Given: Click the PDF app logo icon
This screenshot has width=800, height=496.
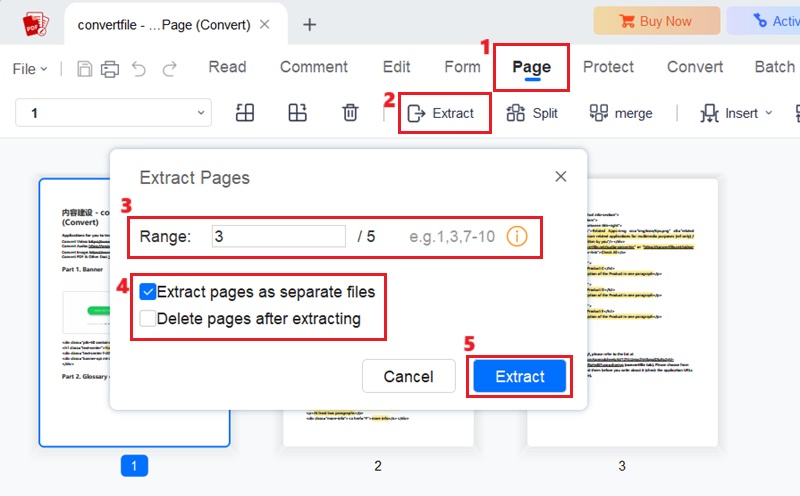Looking at the screenshot, I should [35, 24].
